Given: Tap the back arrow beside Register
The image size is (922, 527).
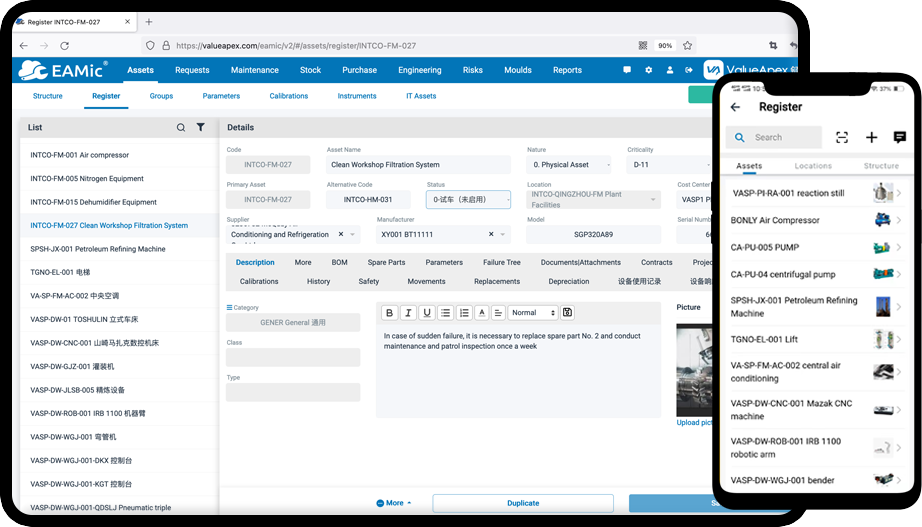Looking at the screenshot, I should (x=736, y=107).
